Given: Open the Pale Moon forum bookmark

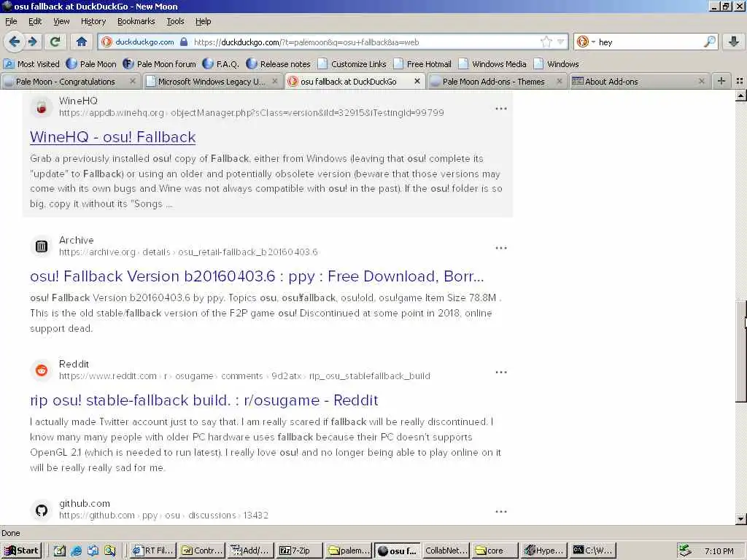Looking at the screenshot, I should pos(160,64).
